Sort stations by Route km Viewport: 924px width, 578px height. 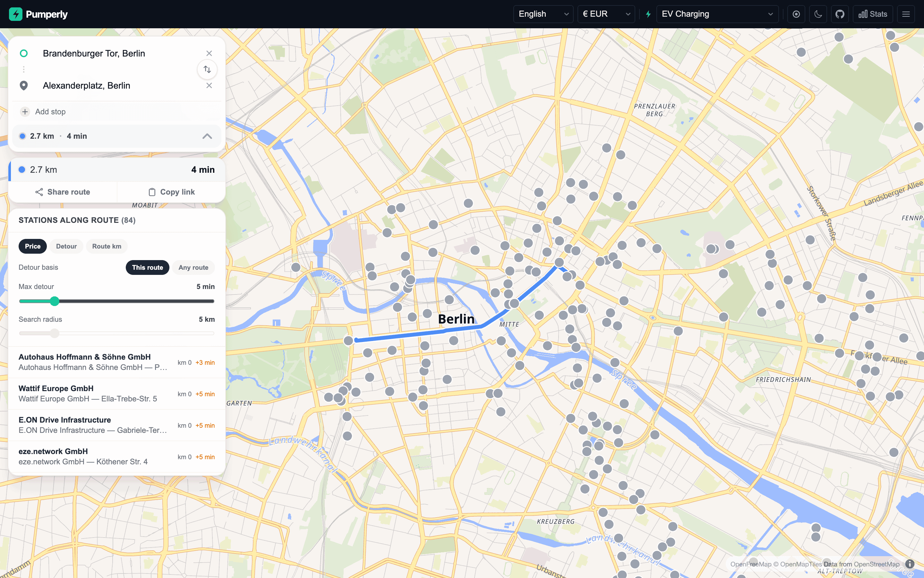[107, 246]
